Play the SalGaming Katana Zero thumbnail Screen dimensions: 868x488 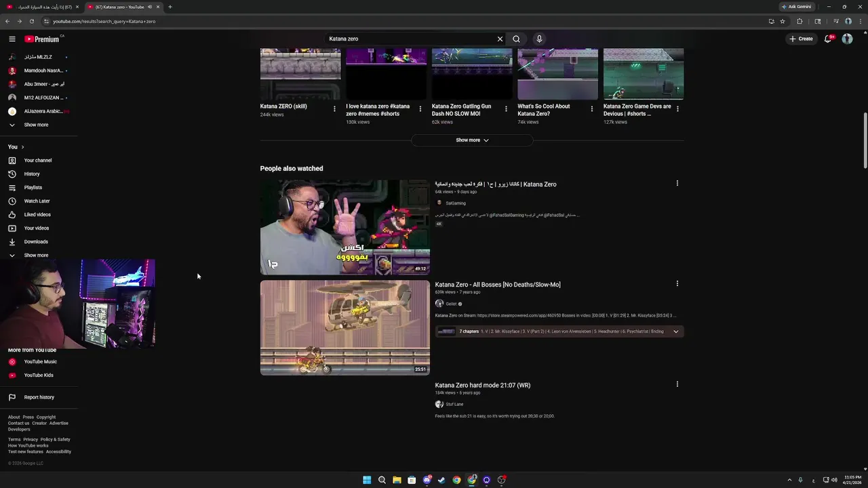344,227
